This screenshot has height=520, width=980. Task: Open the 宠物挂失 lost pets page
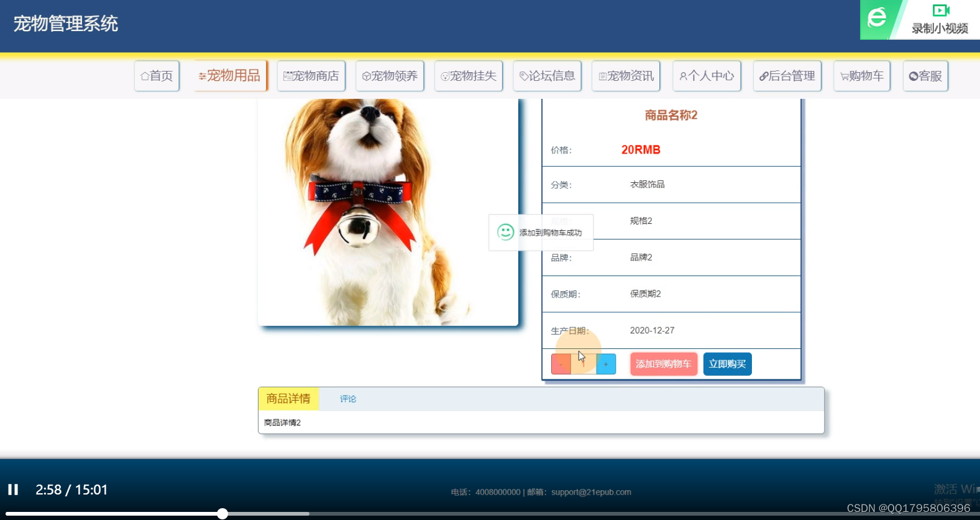pos(469,76)
